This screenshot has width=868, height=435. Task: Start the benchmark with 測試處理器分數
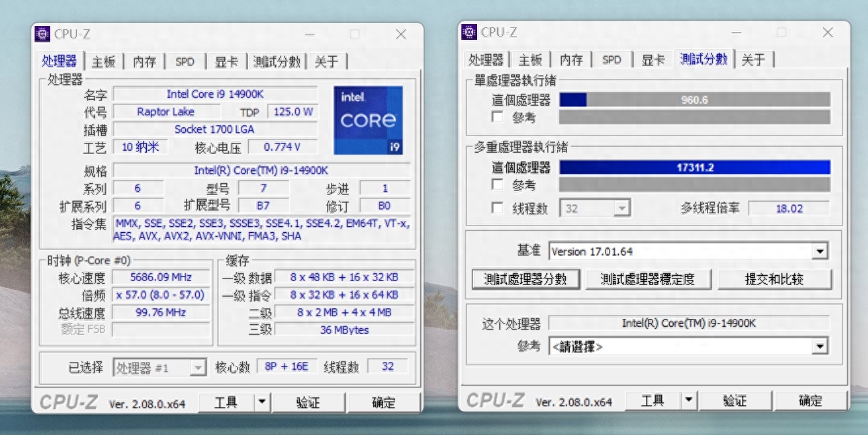point(525,279)
